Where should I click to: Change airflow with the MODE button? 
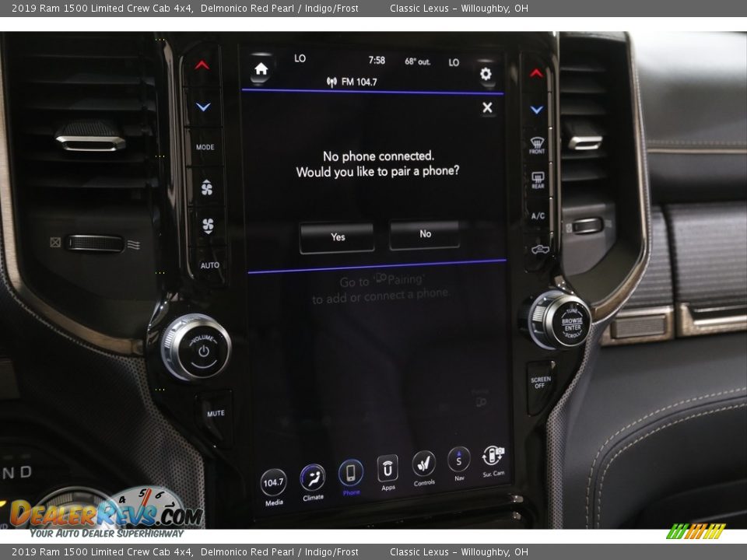pos(205,147)
